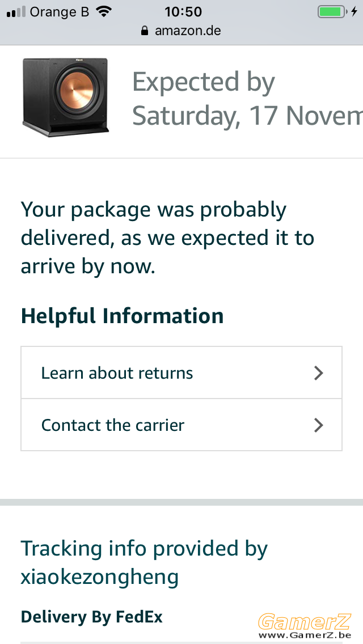Tap the chevron beside Learn about returns
The image size is (363, 644).
tap(319, 373)
